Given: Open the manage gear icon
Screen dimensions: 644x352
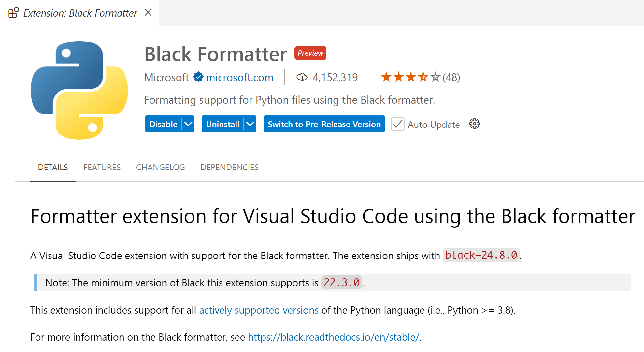Looking at the screenshot, I should [x=474, y=124].
